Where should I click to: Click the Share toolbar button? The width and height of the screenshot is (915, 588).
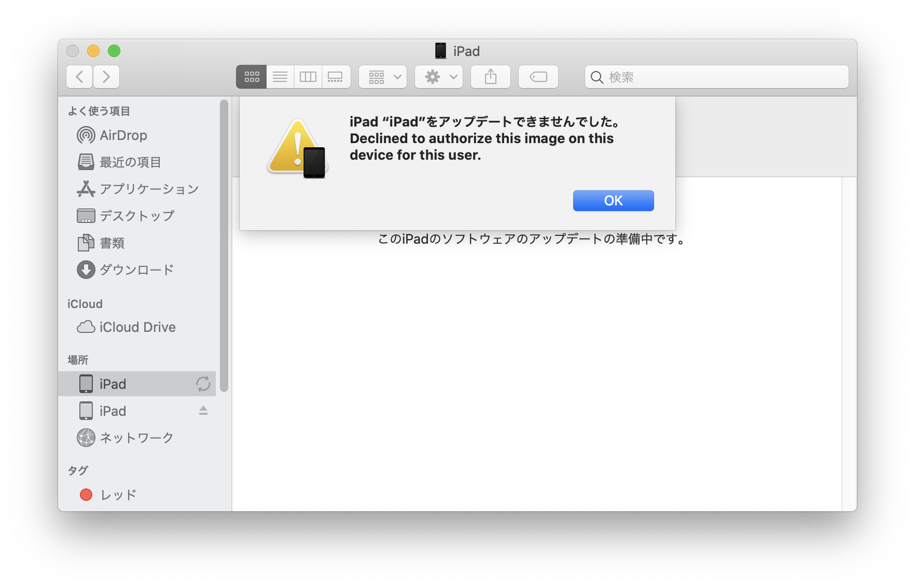491,77
